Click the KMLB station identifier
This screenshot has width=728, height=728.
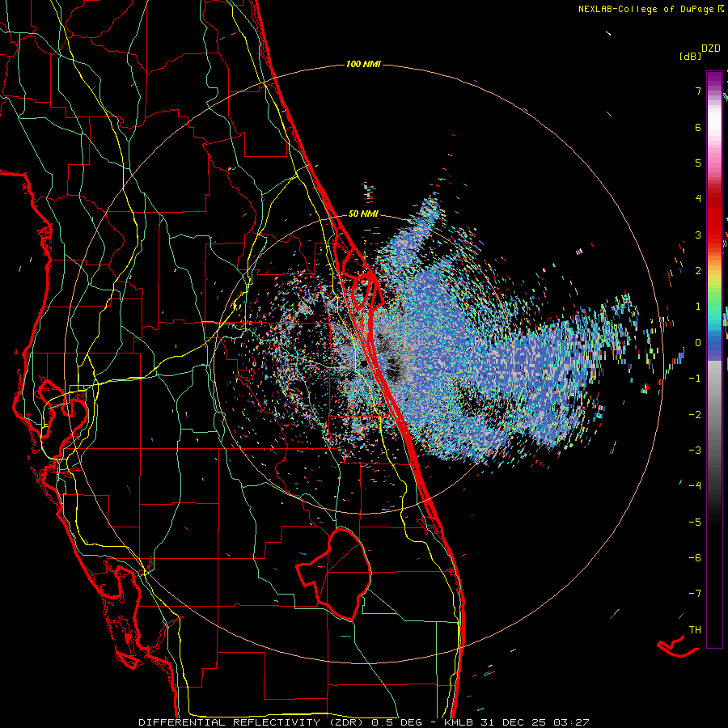point(459,722)
